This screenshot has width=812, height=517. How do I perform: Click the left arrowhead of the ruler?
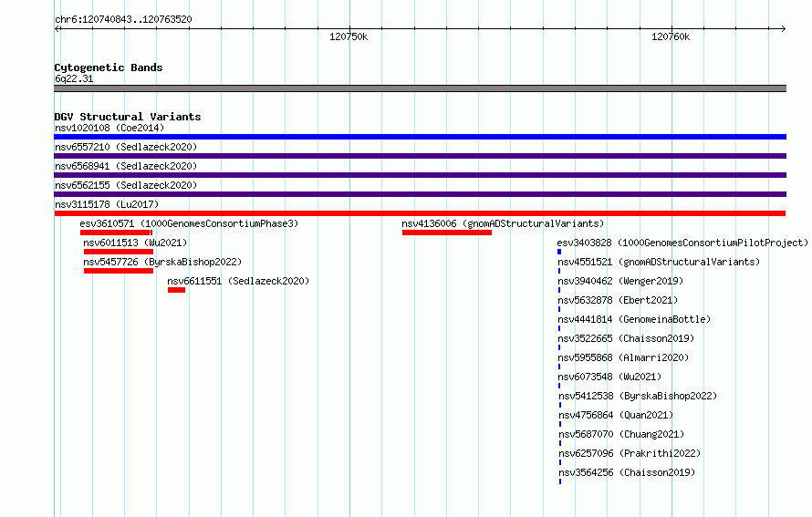tap(57, 29)
